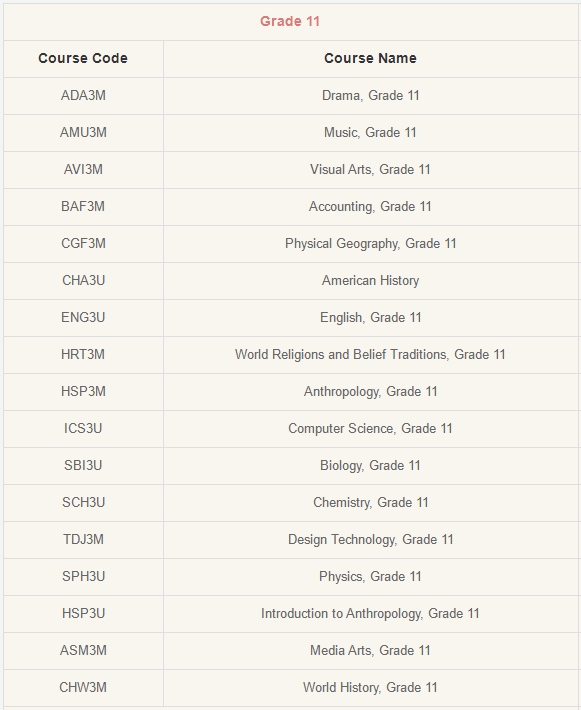Select the SPH3U course code
The height and width of the screenshot is (710, 581).
[x=83, y=576]
